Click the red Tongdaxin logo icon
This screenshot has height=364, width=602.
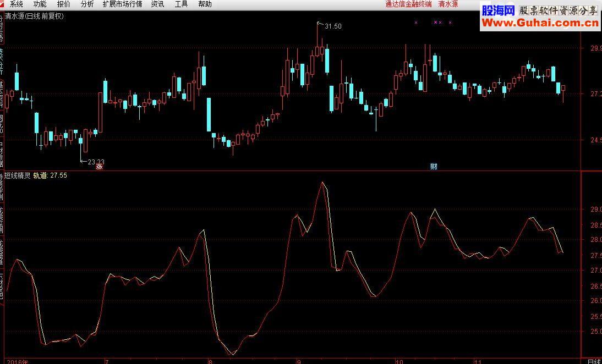(3, 4)
